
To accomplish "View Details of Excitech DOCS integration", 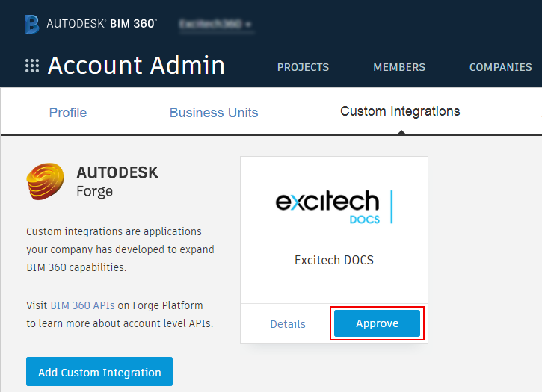I will click(x=288, y=324).
